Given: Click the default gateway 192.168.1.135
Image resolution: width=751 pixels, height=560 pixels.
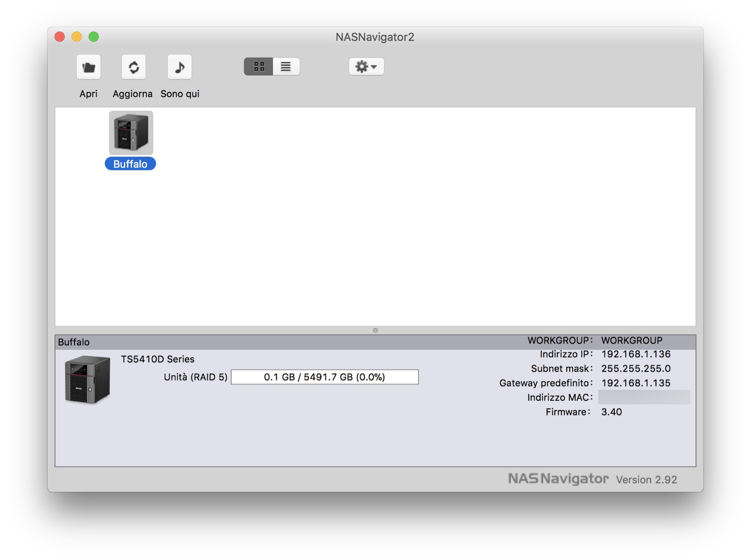Looking at the screenshot, I should point(636,383).
